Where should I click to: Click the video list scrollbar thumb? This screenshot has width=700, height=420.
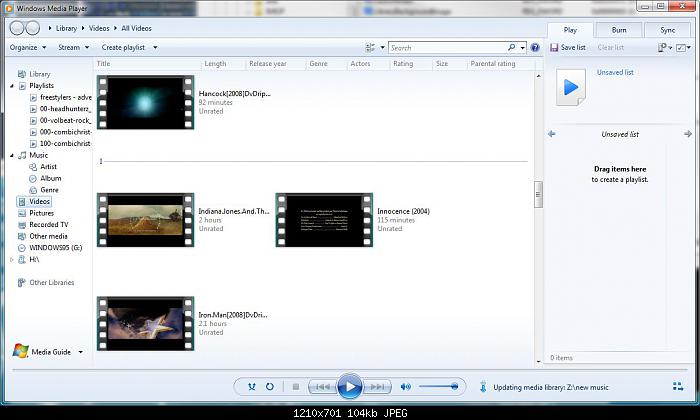click(x=538, y=195)
